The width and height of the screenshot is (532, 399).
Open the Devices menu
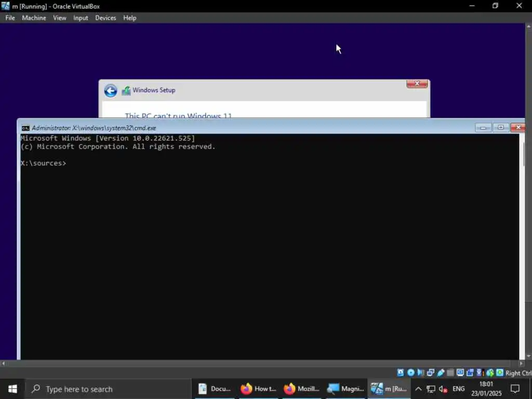pyautogui.click(x=105, y=18)
